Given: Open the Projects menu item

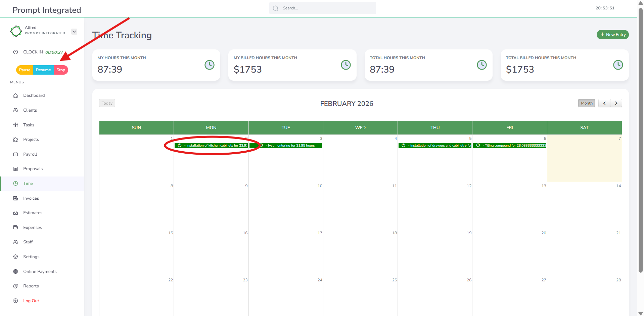Looking at the screenshot, I should click(x=31, y=140).
